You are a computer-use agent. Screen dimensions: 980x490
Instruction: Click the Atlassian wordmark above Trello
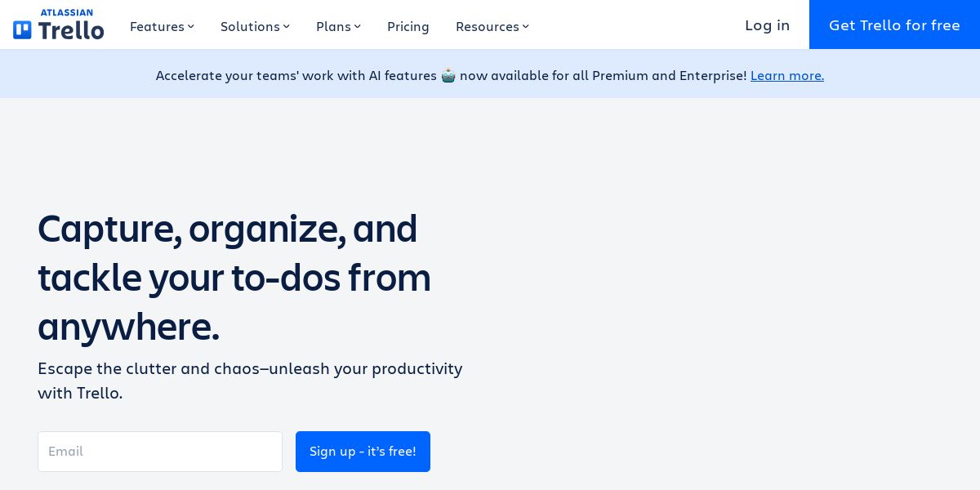tap(66, 12)
